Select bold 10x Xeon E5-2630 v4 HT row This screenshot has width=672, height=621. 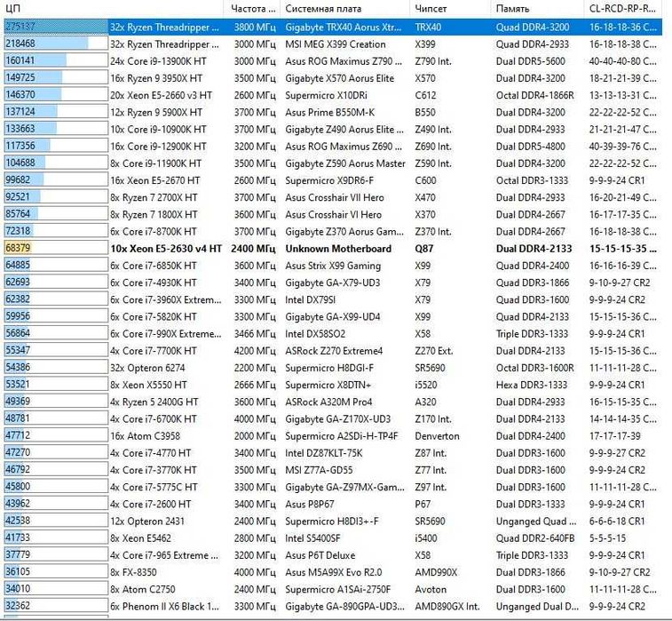tap(333, 249)
